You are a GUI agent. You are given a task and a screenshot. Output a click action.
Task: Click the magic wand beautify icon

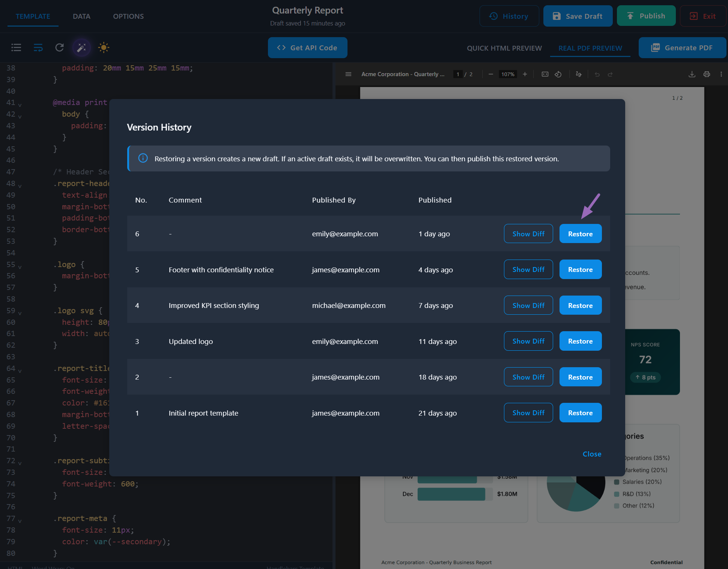point(81,48)
